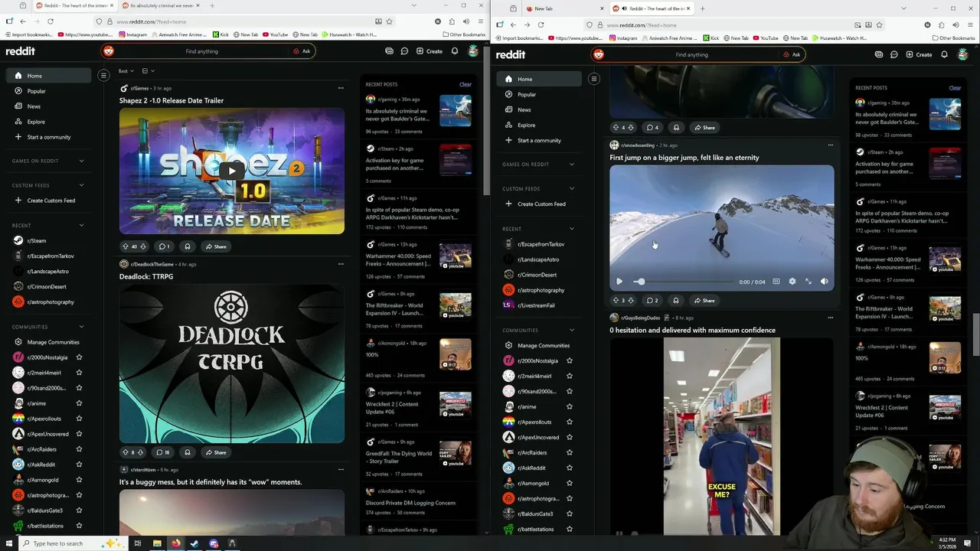980x551 pixels.
Task: Enter fullscreen on the snowboarding video
Action: 808,282
